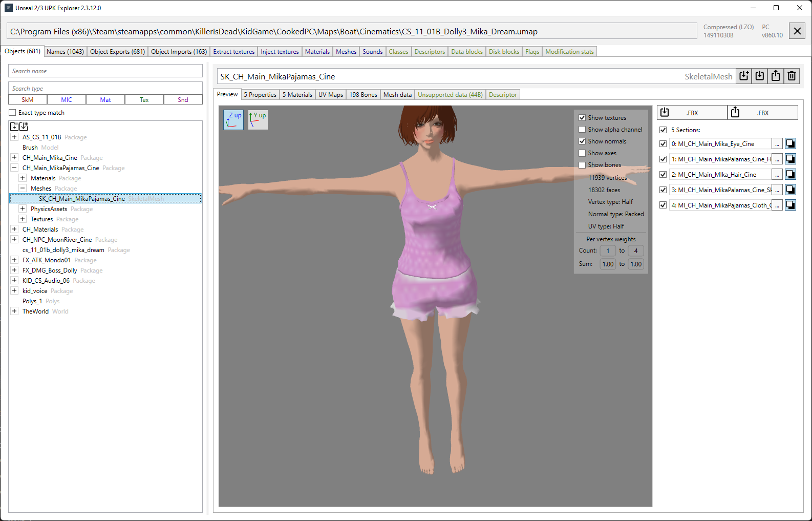Image resolution: width=812 pixels, height=521 pixels.
Task: Uncheck the Show textures option
Action: click(x=582, y=118)
